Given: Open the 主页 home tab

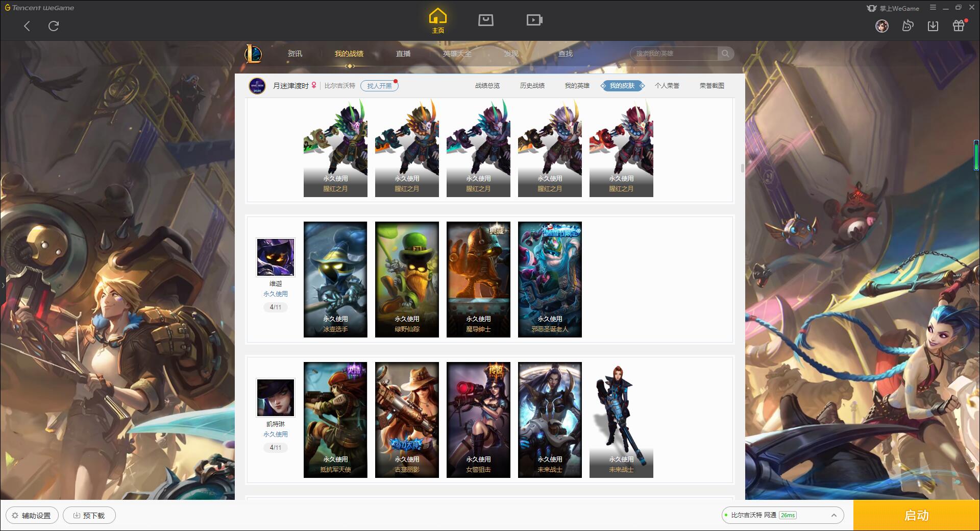Looking at the screenshot, I should [x=438, y=21].
